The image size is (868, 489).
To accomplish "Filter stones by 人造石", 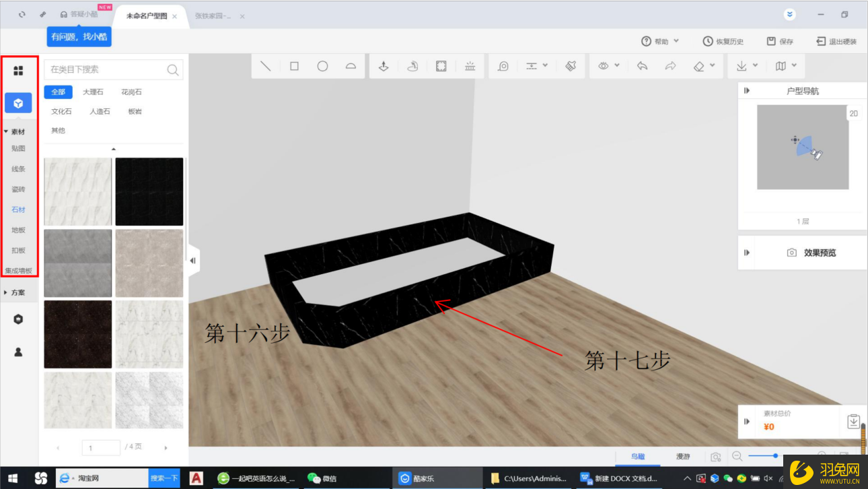I will pos(100,111).
